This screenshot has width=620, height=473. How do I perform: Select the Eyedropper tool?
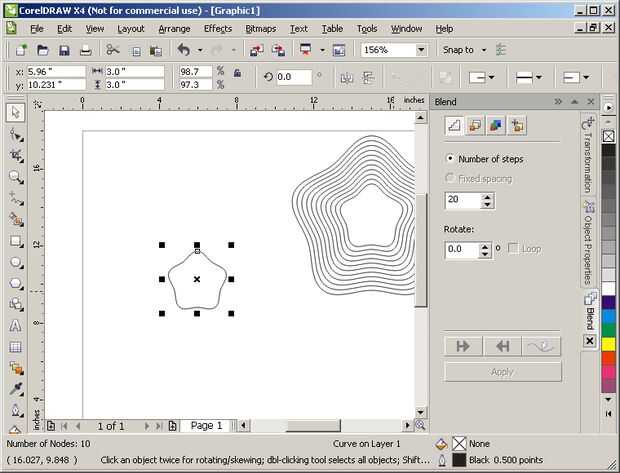16,389
